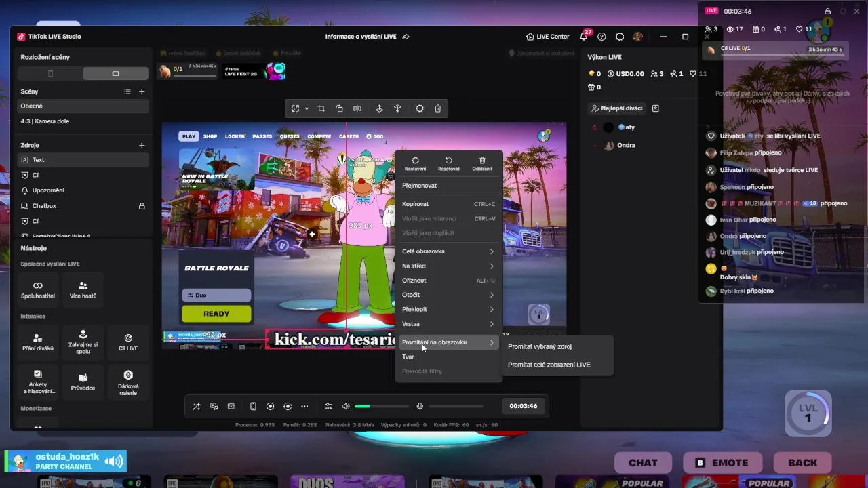Image resolution: width=868 pixels, height=488 pixels.
Task: Expand Na střed submenu
Action: (449, 266)
